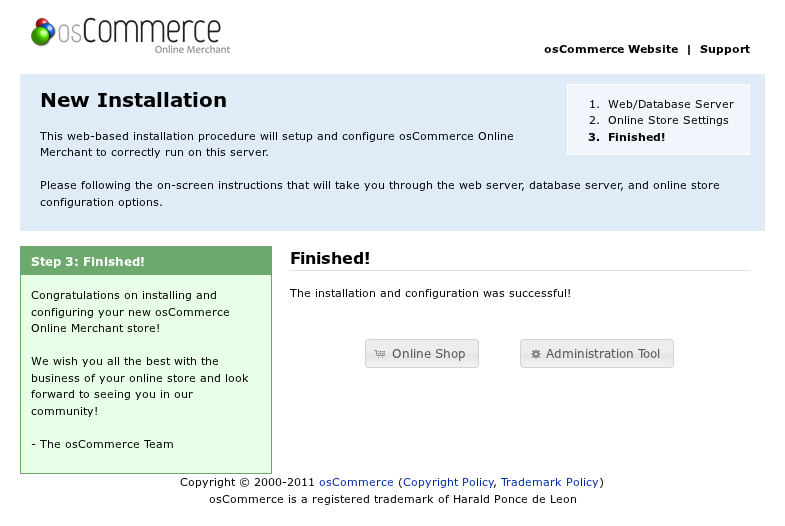The width and height of the screenshot is (785, 526).
Task: Click the Congratulations message in green panel
Action: pyautogui.click(x=130, y=312)
